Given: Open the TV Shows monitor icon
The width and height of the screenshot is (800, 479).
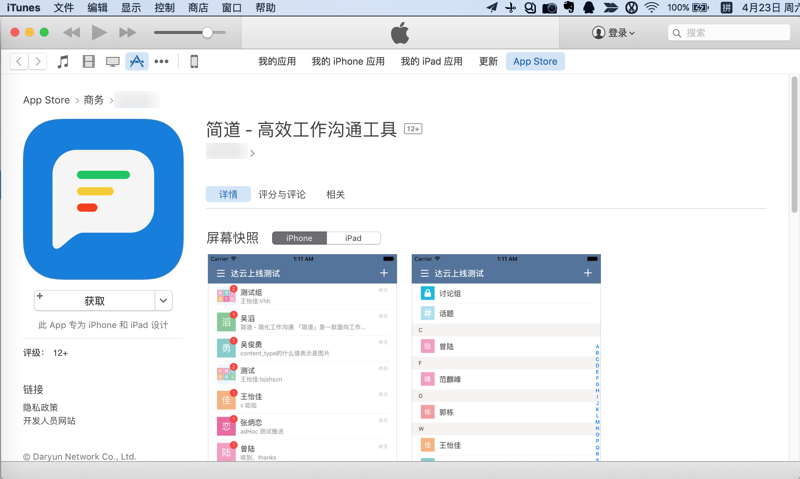Looking at the screenshot, I should pos(113,62).
